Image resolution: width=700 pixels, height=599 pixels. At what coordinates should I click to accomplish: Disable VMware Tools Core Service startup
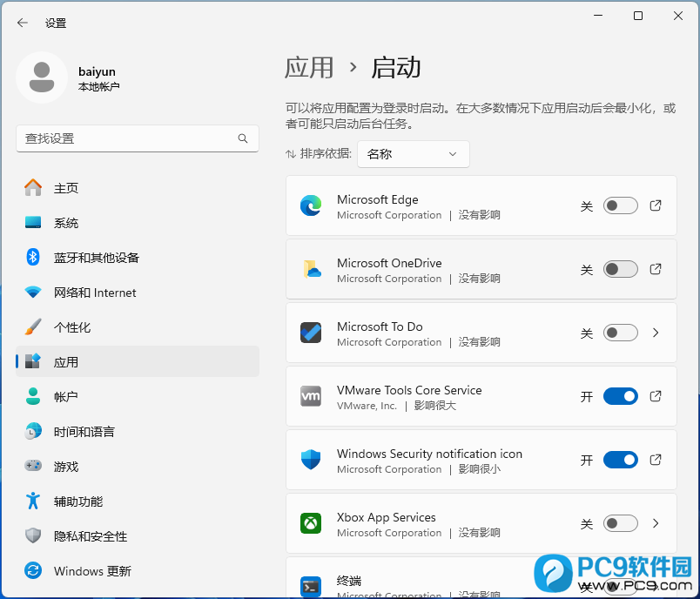621,396
